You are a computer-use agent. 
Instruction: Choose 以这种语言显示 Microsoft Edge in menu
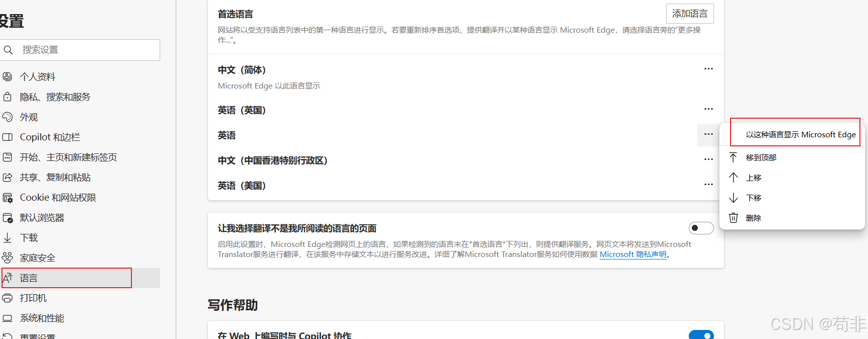coord(792,134)
